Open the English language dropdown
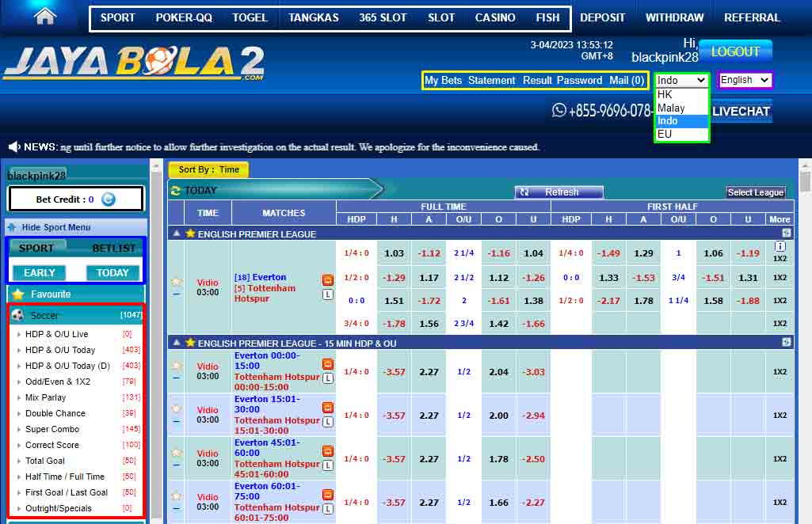Viewport: 812px width, 524px height. 745,80
